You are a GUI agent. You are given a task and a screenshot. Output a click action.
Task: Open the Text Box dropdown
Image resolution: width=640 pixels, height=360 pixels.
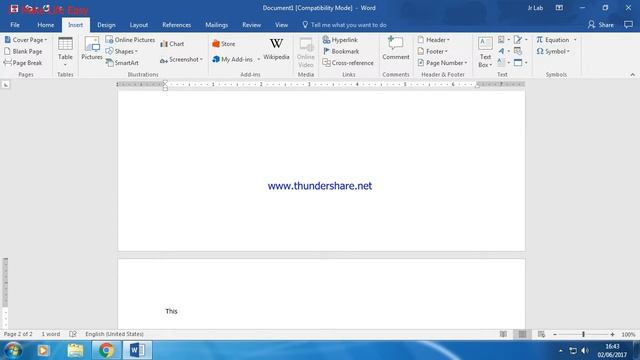click(x=485, y=53)
